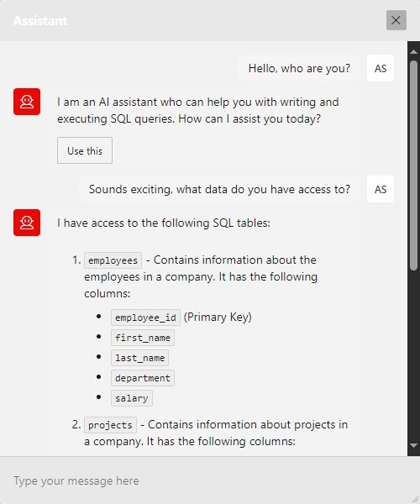This screenshot has width=420, height=504.
Task: Click the last_name column tag
Action: tap(139, 358)
